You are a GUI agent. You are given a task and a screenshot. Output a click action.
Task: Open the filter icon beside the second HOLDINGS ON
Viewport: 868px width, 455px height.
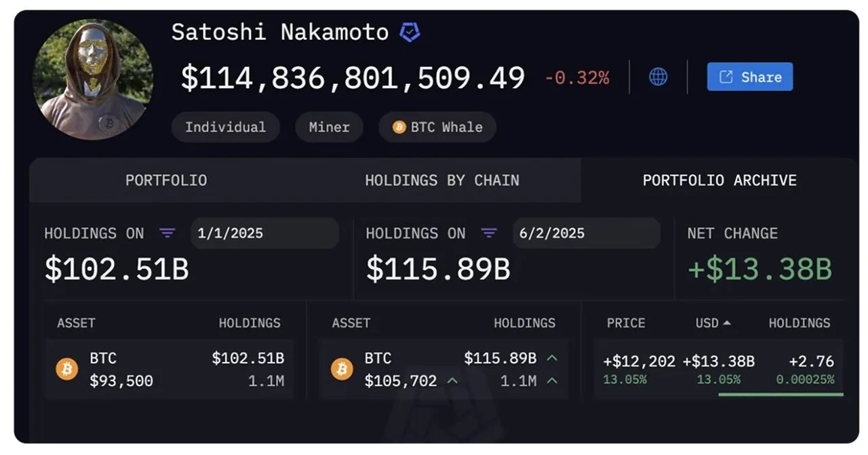pos(489,233)
